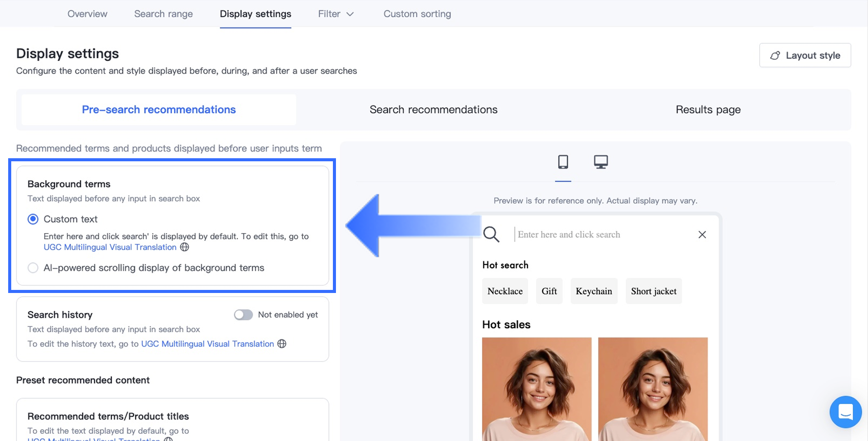Select the Custom text radio option
Image resolution: width=868 pixels, height=441 pixels.
(33, 219)
